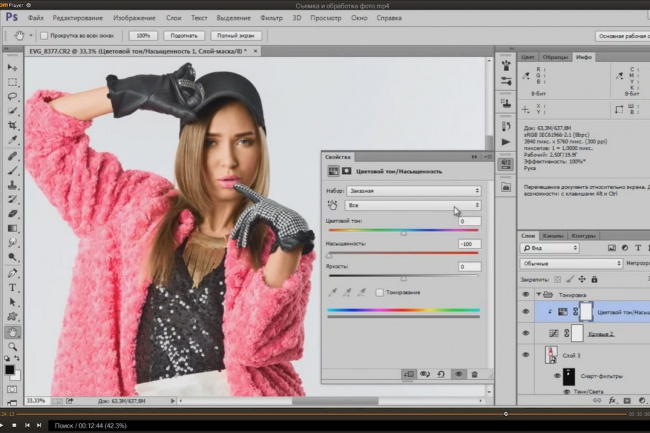Viewport: 650px width, 433px height.
Task: Select the History Brush tool
Action: tap(12, 199)
